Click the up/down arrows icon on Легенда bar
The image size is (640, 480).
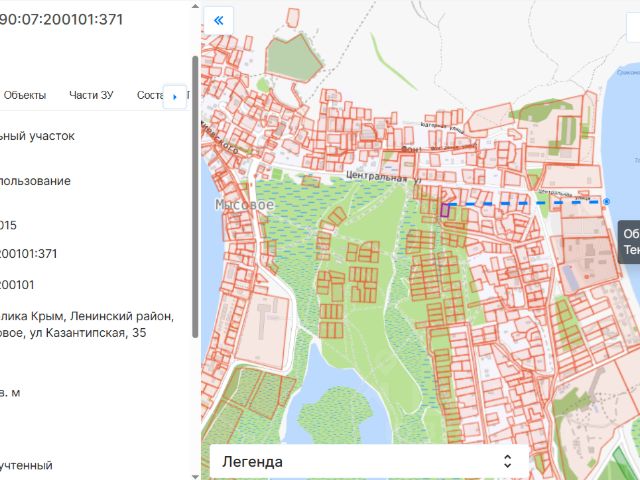pyautogui.click(x=507, y=462)
